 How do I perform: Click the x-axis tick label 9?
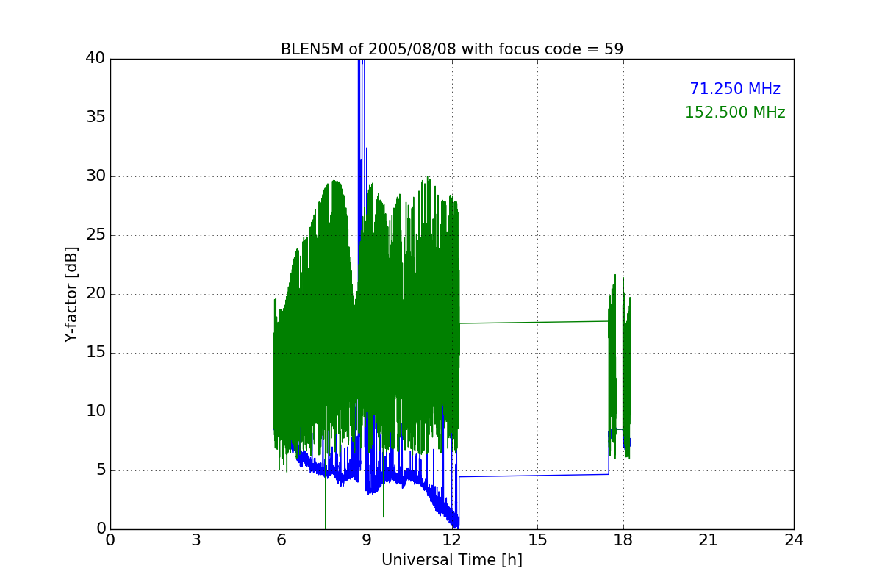367,539
